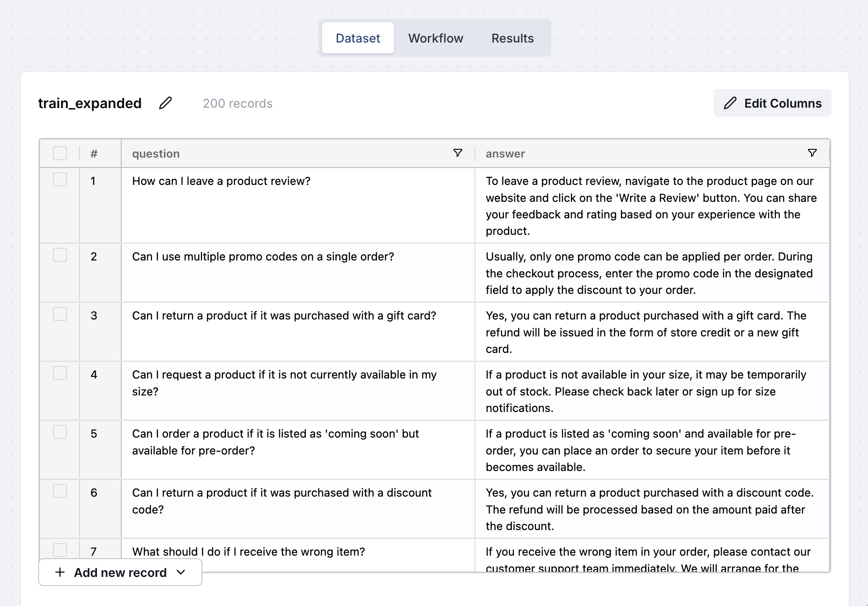Screen dimensions: 868x606
Task: Check the checkbox for row 1
Action: (x=60, y=180)
